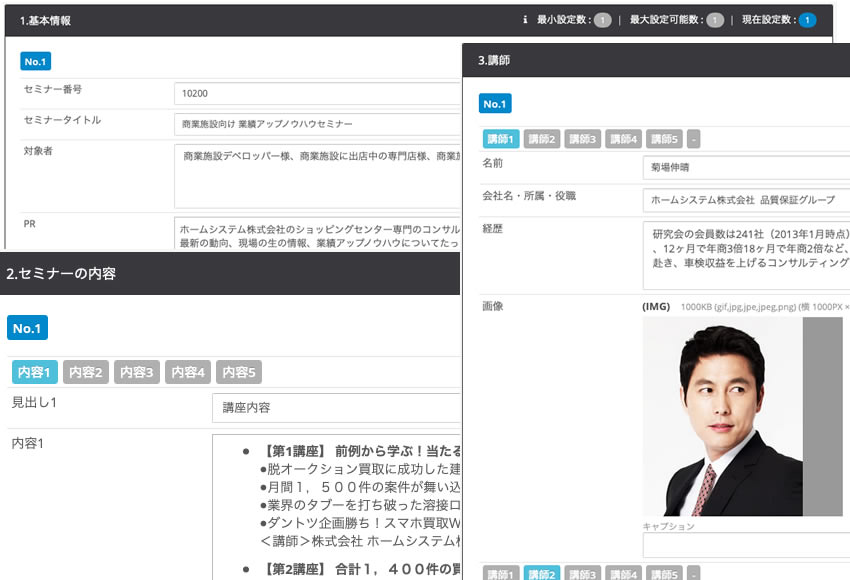The width and height of the screenshot is (850, 580).
Task: Select the 内容5 tab
Action: coord(239,372)
